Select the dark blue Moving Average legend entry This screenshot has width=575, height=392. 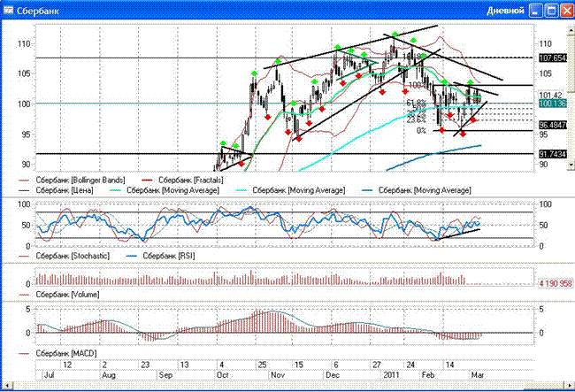click(x=417, y=190)
